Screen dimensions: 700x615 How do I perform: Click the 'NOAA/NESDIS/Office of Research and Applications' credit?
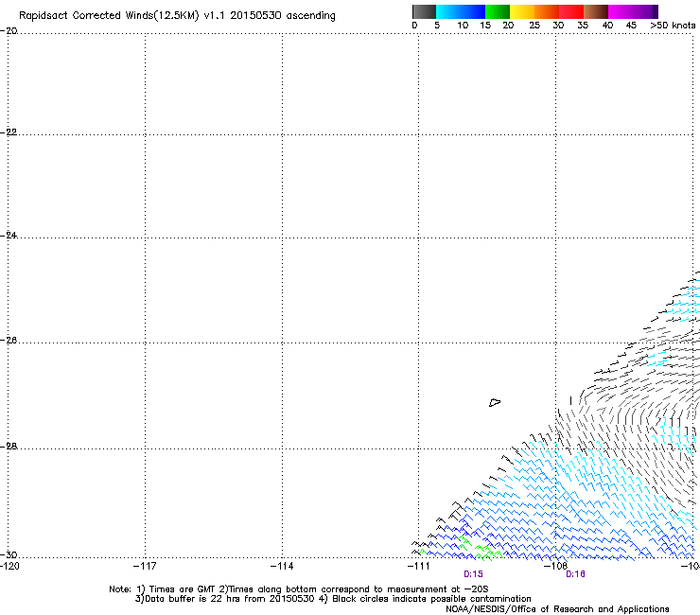[x=557, y=609]
